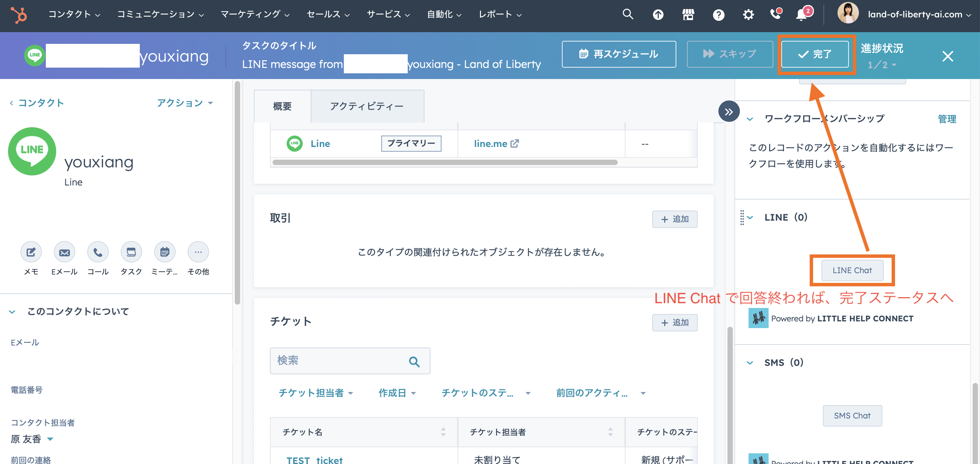Compose an email via the Eメール icon
The image size is (980, 464).
64,252
